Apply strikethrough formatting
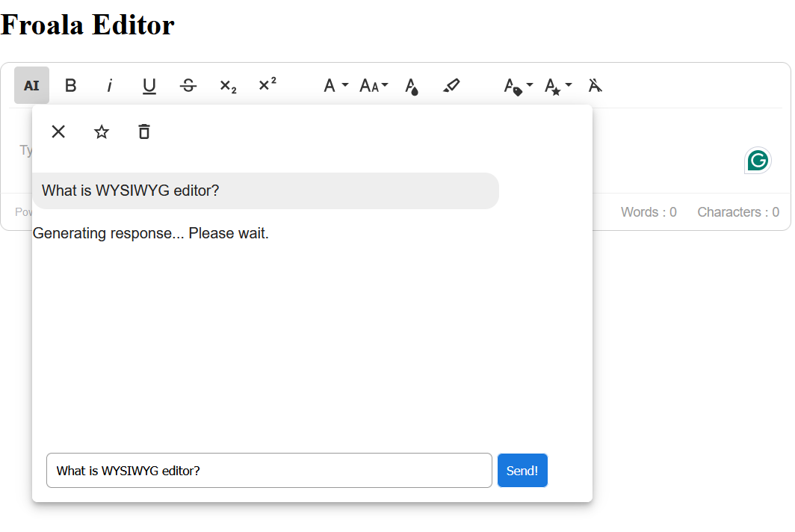Viewport: 795px width, 532px height. click(188, 85)
